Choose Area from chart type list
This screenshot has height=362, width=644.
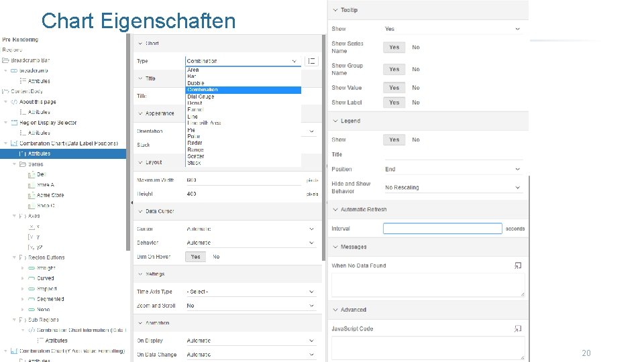coord(244,70)
